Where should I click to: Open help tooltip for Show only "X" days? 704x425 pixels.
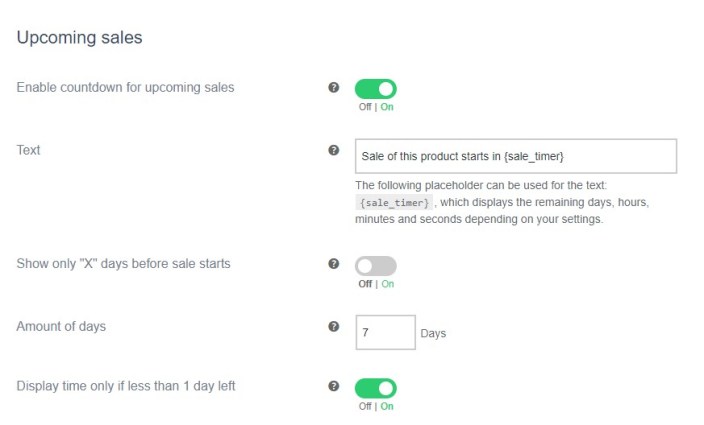(x=334, y=265)
